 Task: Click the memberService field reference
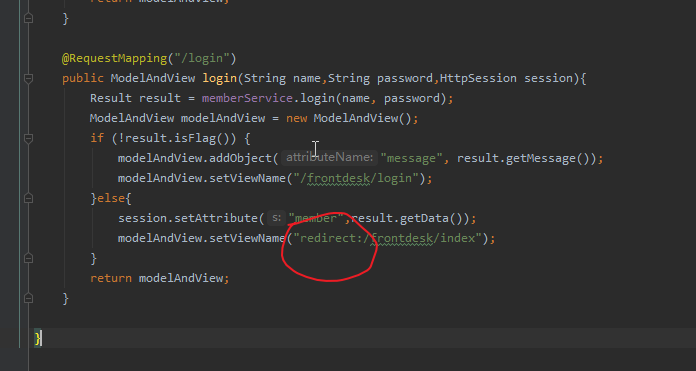click(x=247, y=98)
